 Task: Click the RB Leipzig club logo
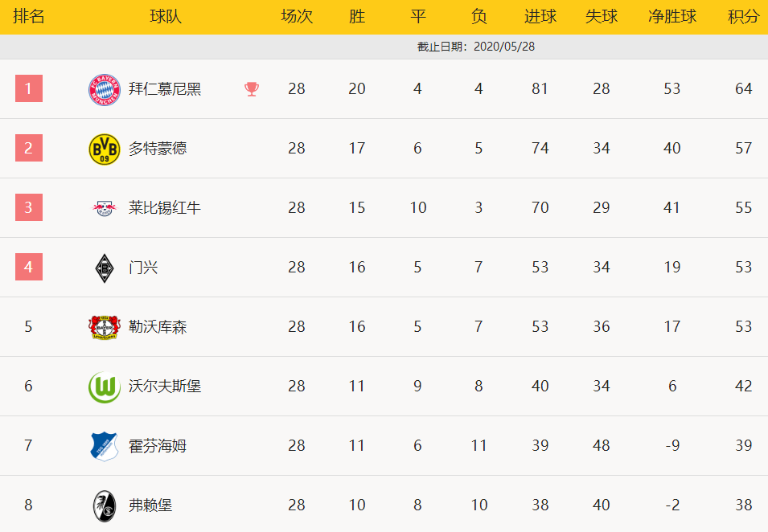tap(105, 208)
